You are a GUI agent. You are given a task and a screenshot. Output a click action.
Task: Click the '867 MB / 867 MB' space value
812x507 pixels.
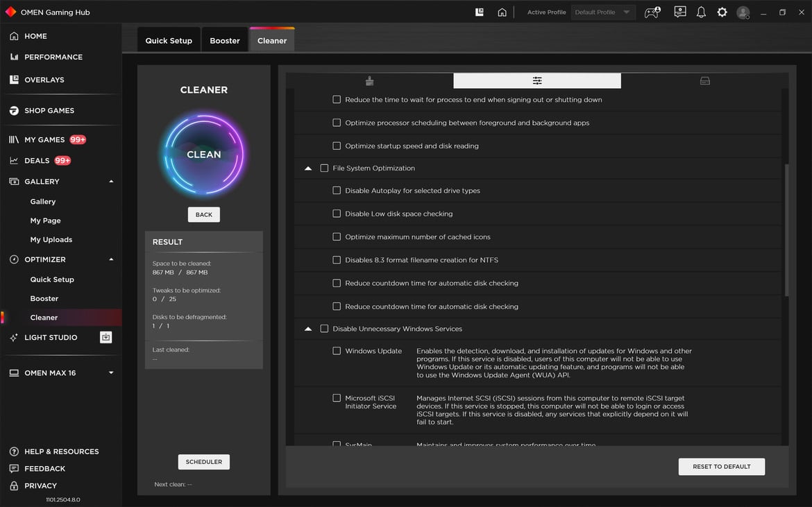coord(180,273)
